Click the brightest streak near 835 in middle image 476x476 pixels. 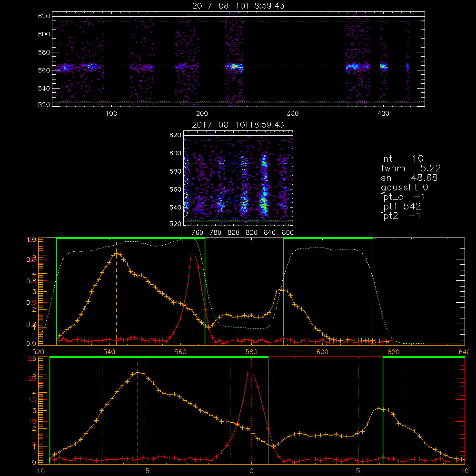264,185
